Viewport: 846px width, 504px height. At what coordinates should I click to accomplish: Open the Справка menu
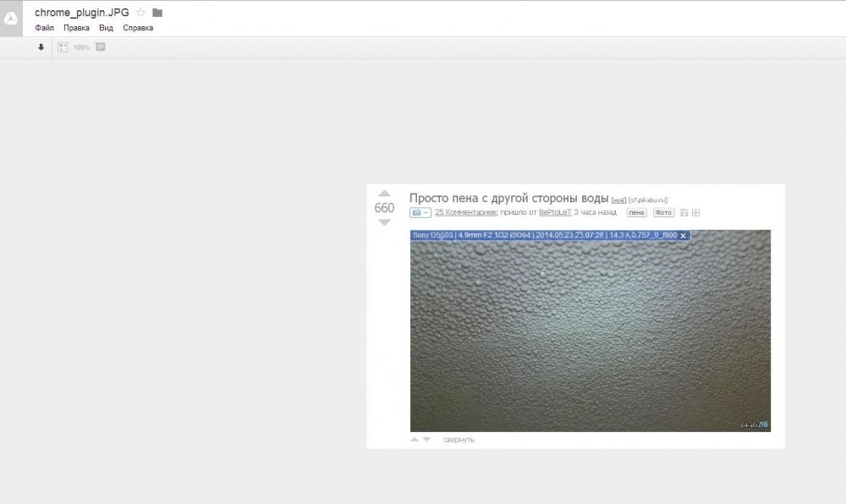coord(138,28)
